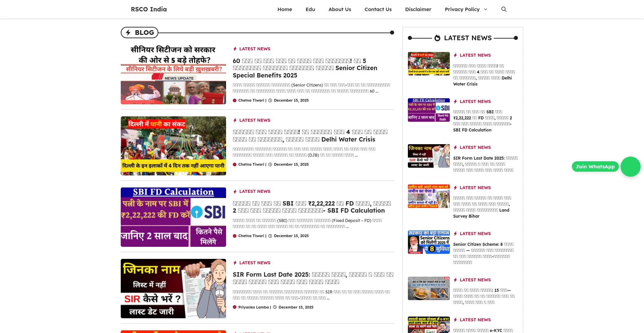Switch to the Edu section

(x=310, y=9)
